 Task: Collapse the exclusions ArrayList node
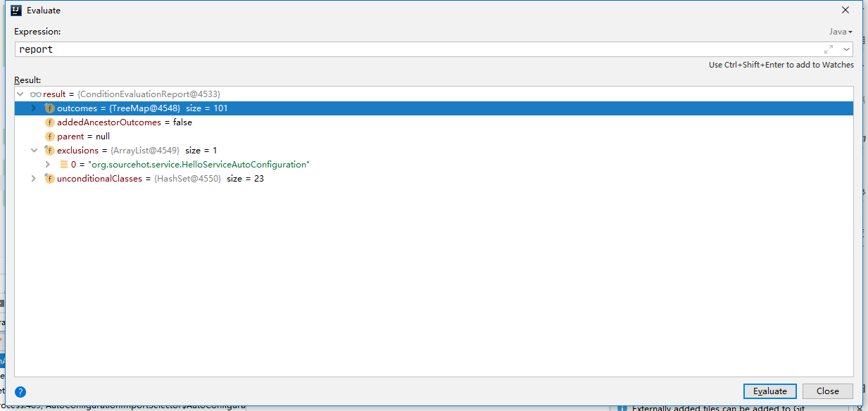point(33,151)
